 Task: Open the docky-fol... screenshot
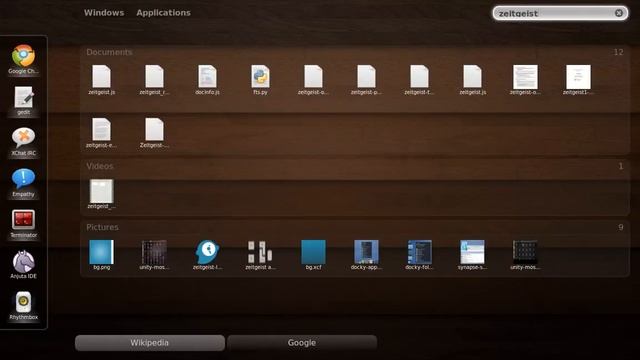419,255
